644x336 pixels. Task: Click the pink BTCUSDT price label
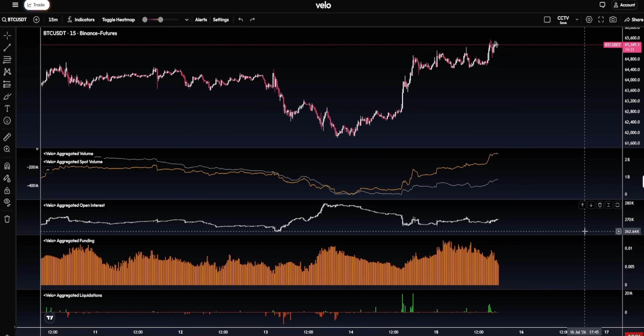(x=613, y=45)
